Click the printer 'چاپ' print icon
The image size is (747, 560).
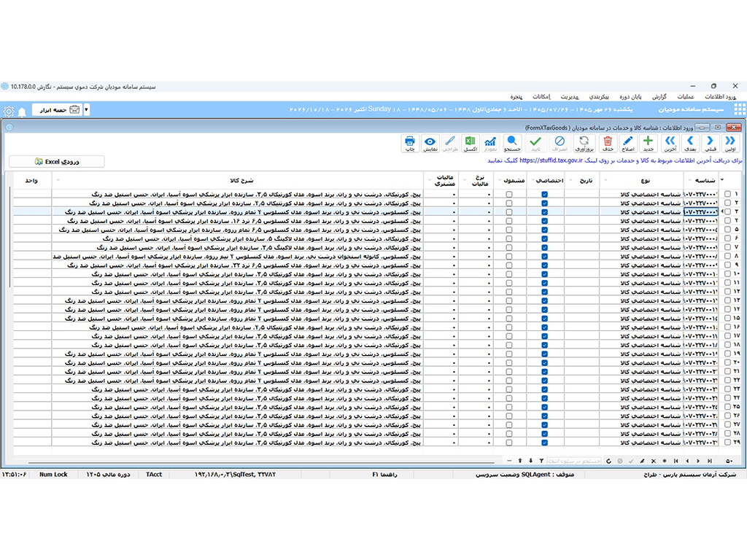[410, 143]
